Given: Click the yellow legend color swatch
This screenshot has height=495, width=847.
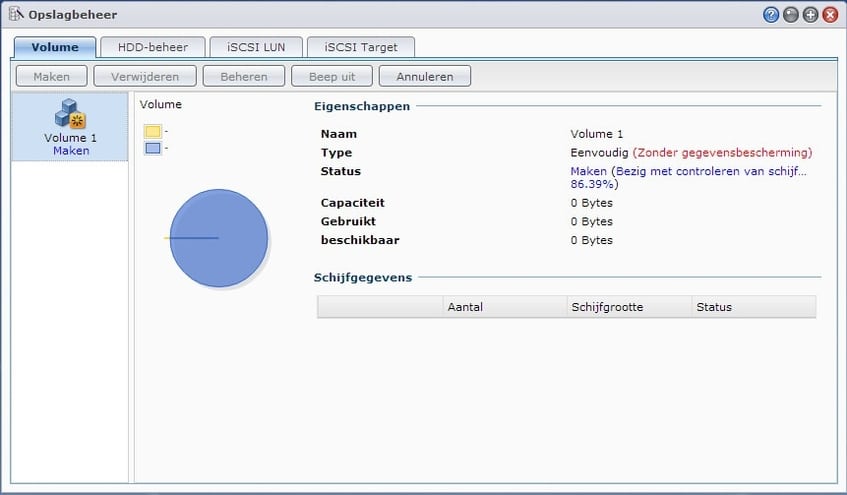Looking at the screenshot, I should (152, 131).
